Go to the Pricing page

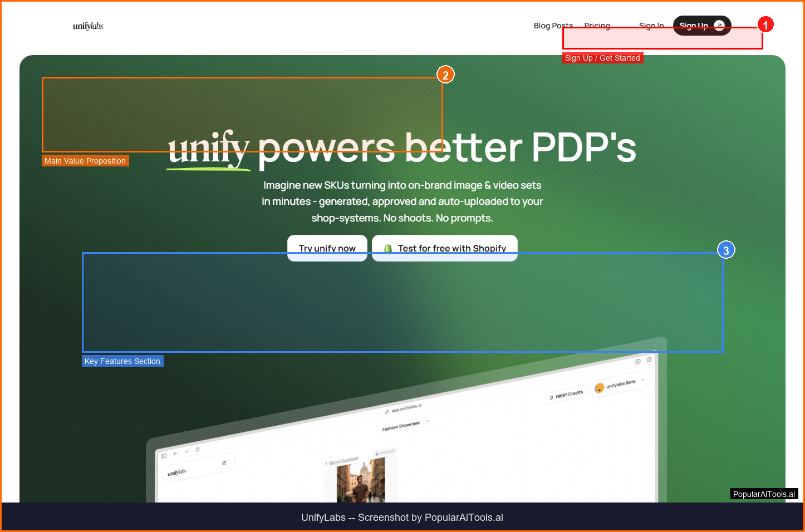click(597, 26)
